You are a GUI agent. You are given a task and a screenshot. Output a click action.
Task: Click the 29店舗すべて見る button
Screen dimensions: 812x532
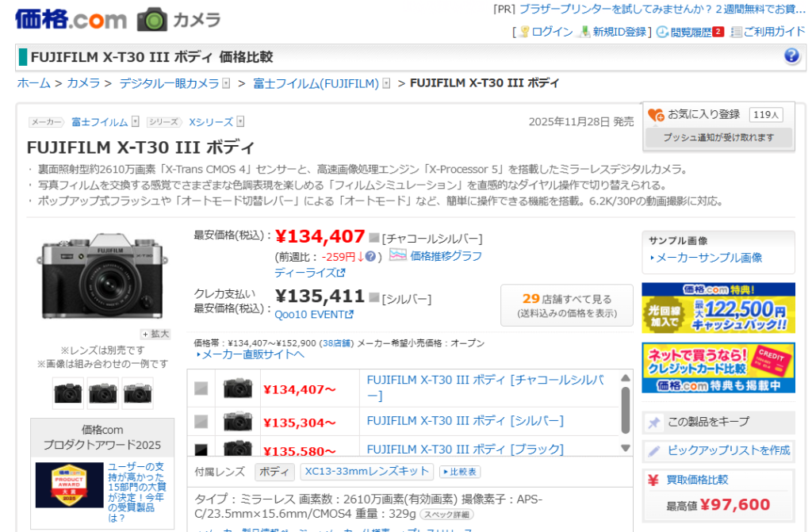pos(566,305)
